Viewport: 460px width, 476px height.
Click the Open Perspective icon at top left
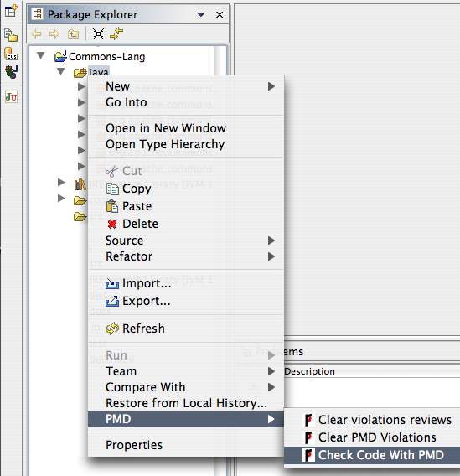(11, 11)
